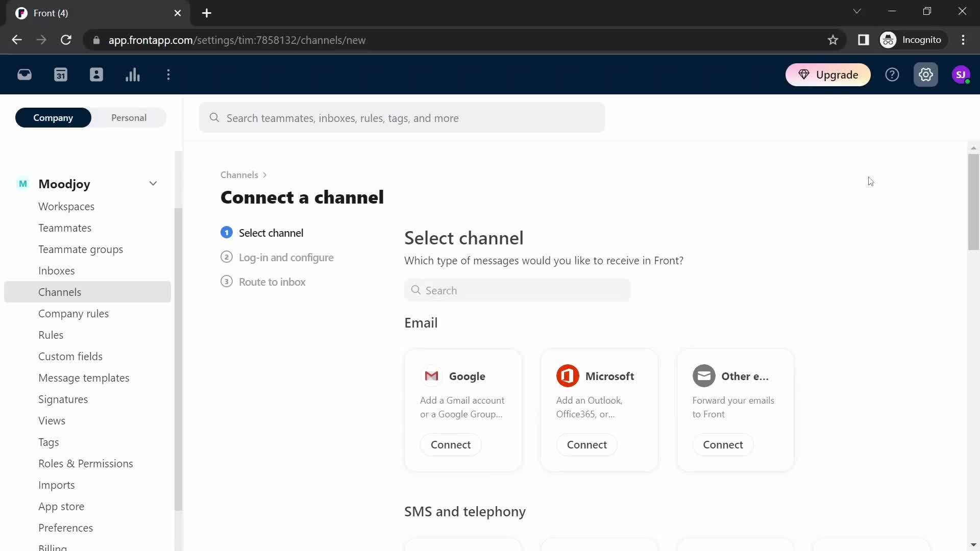Open the calendar icon in top toolbar

point(61,74)
